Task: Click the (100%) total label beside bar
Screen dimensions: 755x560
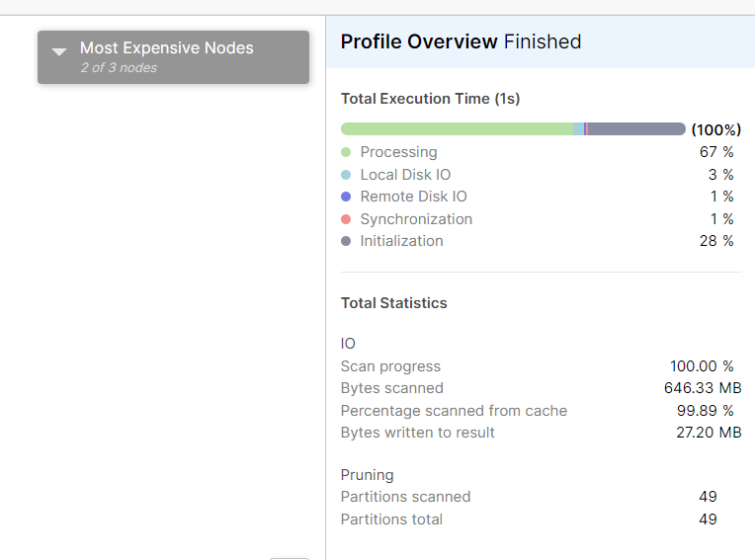Action: pos(715,130)
